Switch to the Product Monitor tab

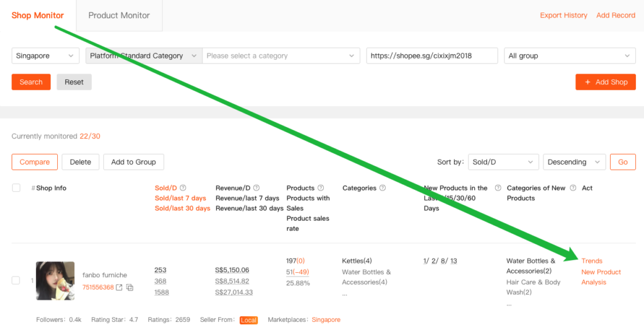[119, 15]
